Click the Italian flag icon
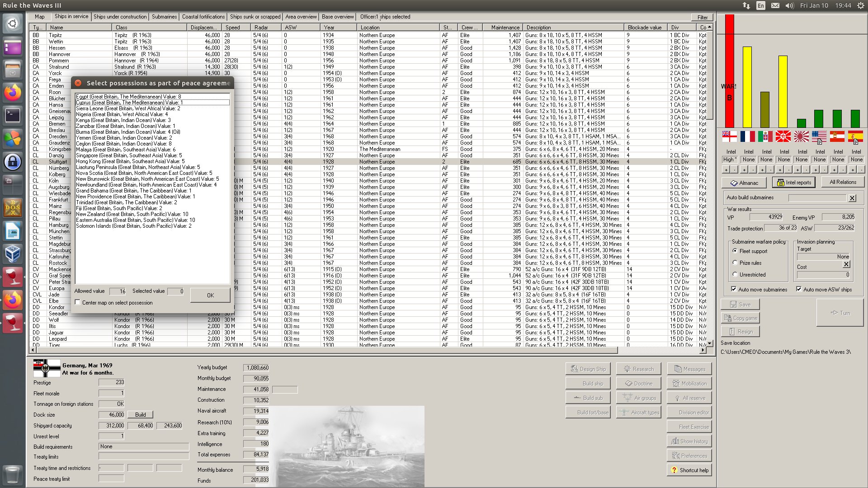The height and width of the screenshot is (488, 868). tap(765, 136)
